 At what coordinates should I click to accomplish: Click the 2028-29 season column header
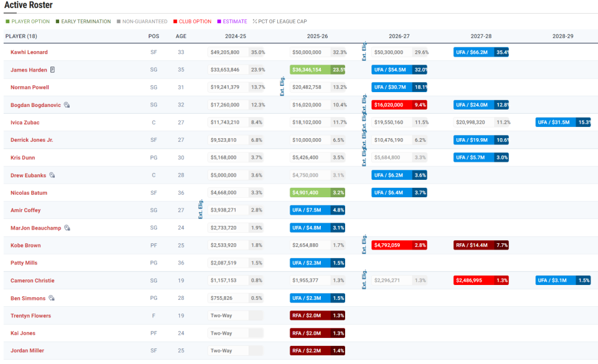pos(563,36)
